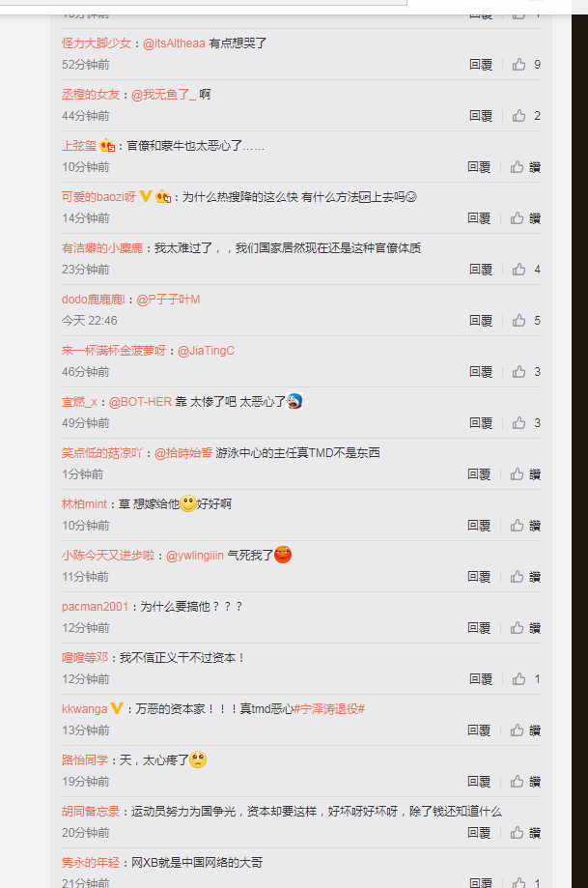This screenshot has height=888, width=588.
Task: Open 笑点低的菇凉吖 user profile
Action: pyautogui.click(x=102, y=453)
